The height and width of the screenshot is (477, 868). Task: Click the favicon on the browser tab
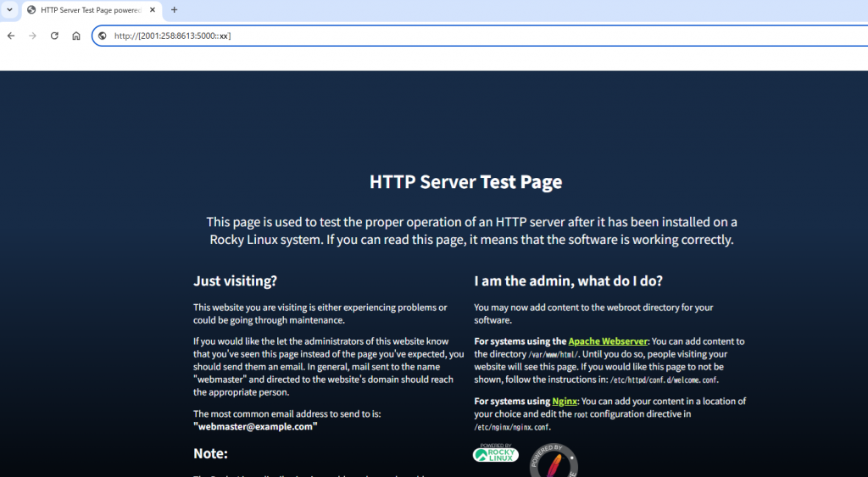(x=31, y=10)
